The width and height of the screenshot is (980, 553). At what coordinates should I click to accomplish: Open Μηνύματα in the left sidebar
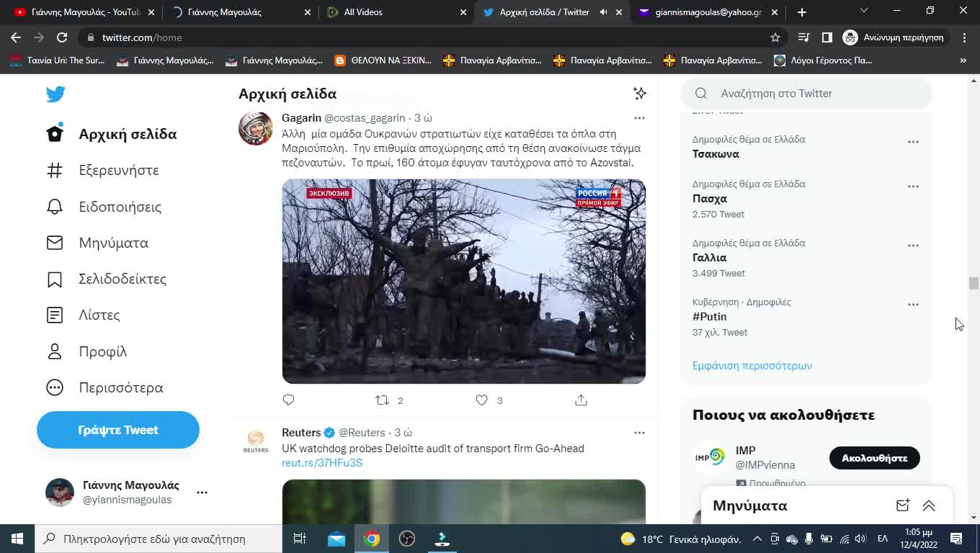tap(97, 243)
